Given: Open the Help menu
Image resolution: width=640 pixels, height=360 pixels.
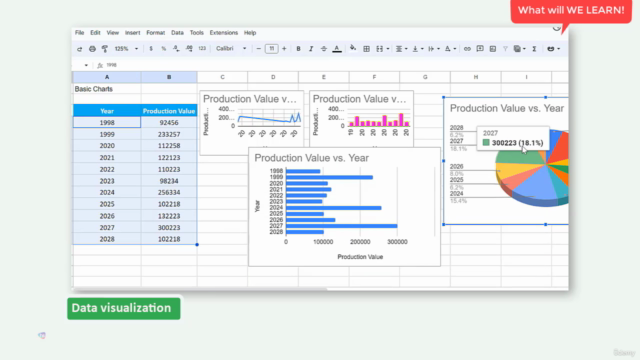Looking at the screenshot, I should point(250,33).
